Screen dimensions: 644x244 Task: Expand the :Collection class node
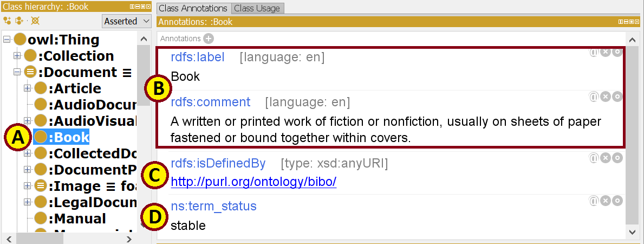point(17,56)
